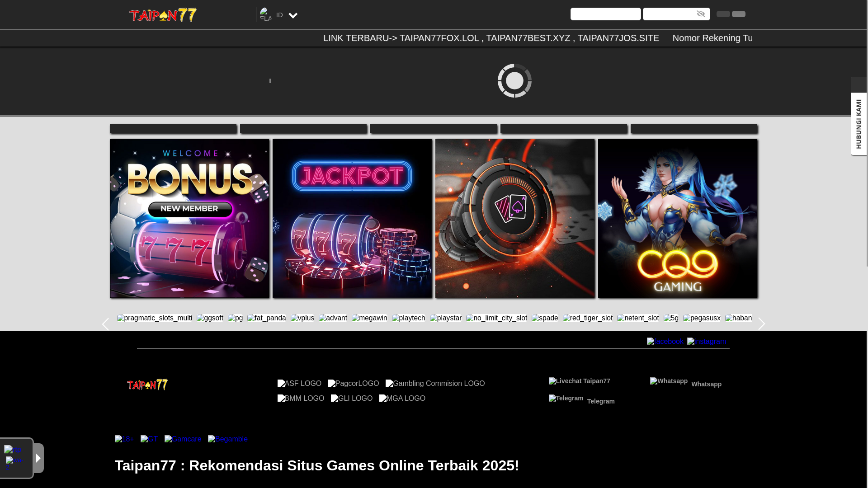Click the Gamcare badge
The width and height of the screenshot is (868, 488).
(183, 439)
